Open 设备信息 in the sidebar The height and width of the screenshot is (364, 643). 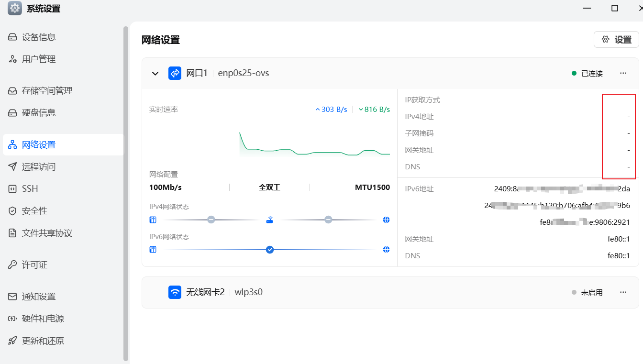coord(38,37)
